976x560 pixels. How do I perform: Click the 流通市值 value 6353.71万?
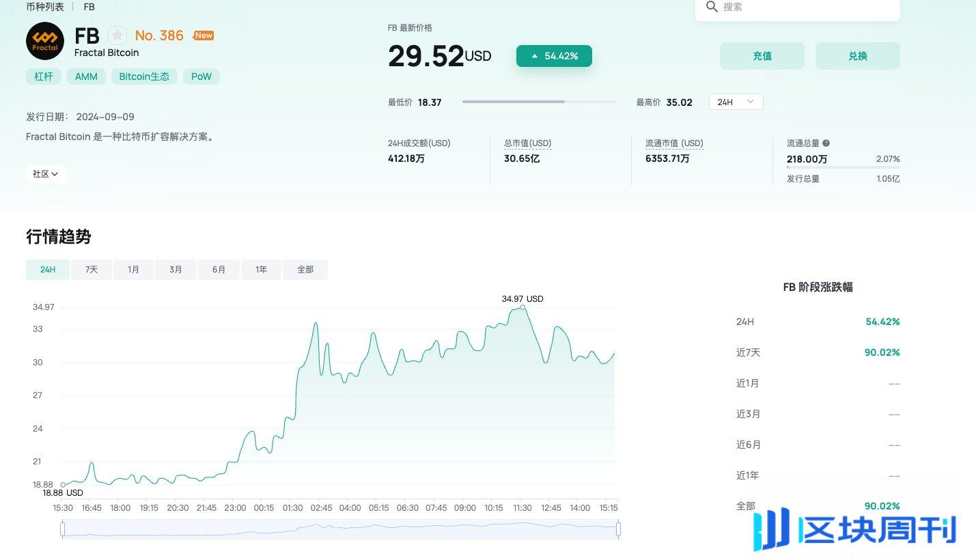pyautogui.click(x=667, y=158)
